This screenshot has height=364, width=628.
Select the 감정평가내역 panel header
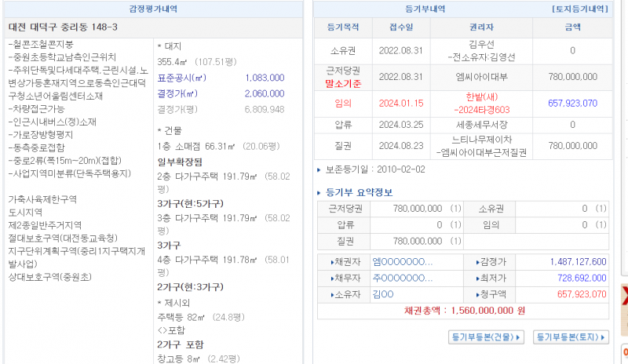154,9
